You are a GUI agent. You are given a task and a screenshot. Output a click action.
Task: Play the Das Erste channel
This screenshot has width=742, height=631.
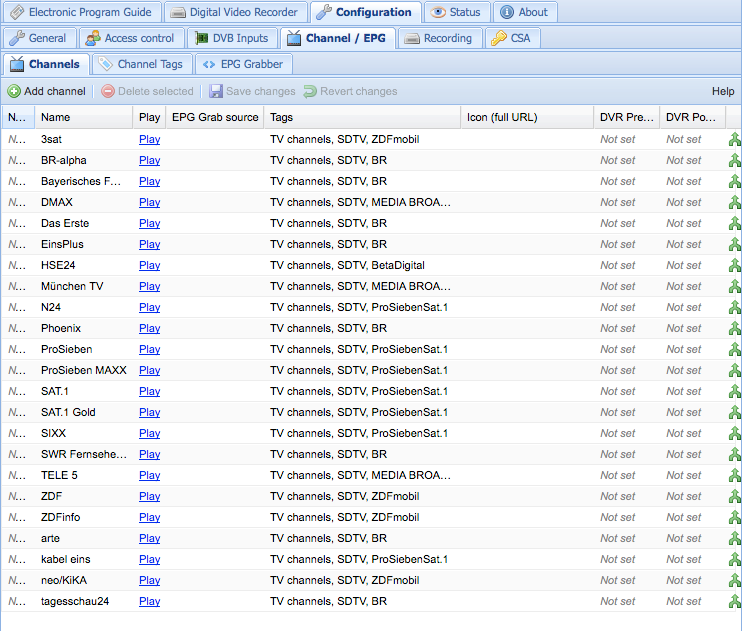[150, 223]
